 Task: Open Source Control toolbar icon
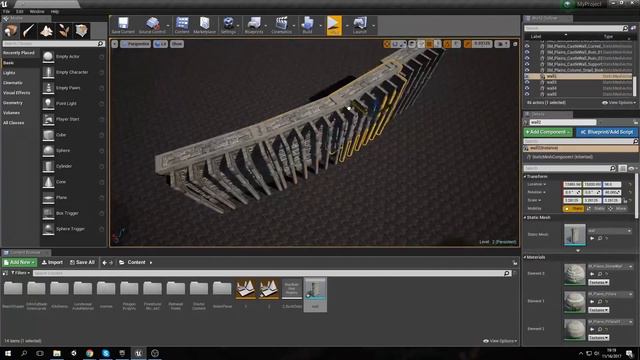pyautogui.click(x=152, y=24)
